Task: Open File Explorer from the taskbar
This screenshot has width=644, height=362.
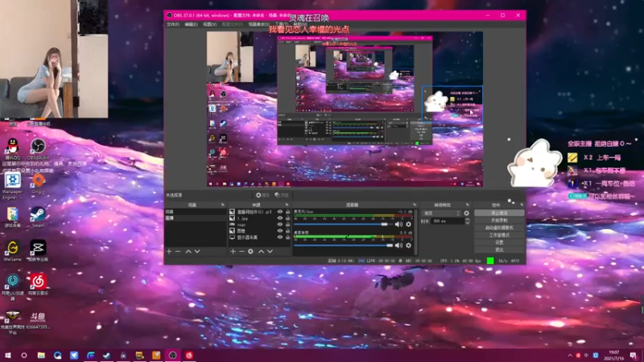Action: click(x=41, y=355)
